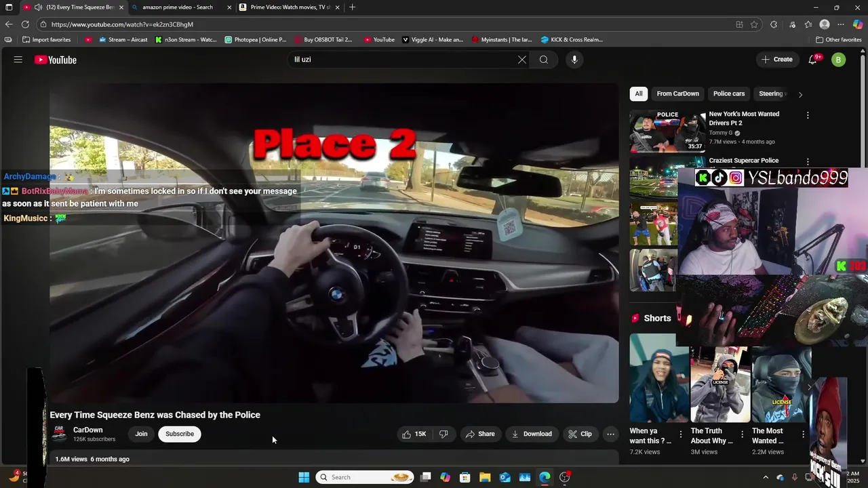The width and height of the screenshot is (868, 488).
Task: Open the YouTube guide hamburger menu
Action: [18, 60]
